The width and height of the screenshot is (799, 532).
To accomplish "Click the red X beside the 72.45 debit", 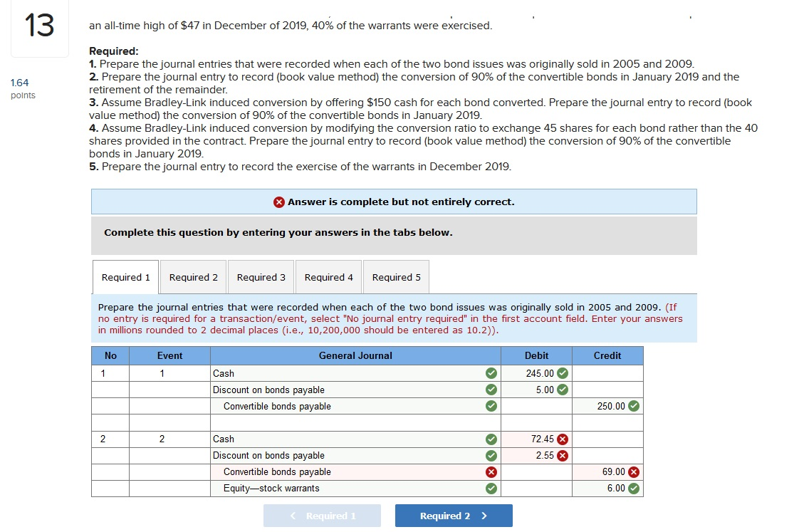I will (563, 439).
